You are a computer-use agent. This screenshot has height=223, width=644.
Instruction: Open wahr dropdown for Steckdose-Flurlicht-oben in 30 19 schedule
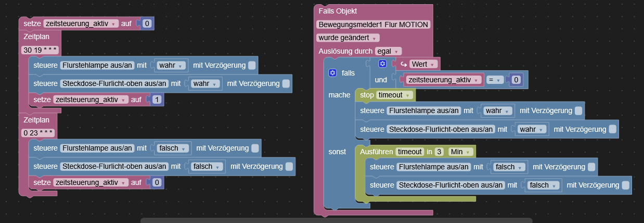[x=206, y=83]
